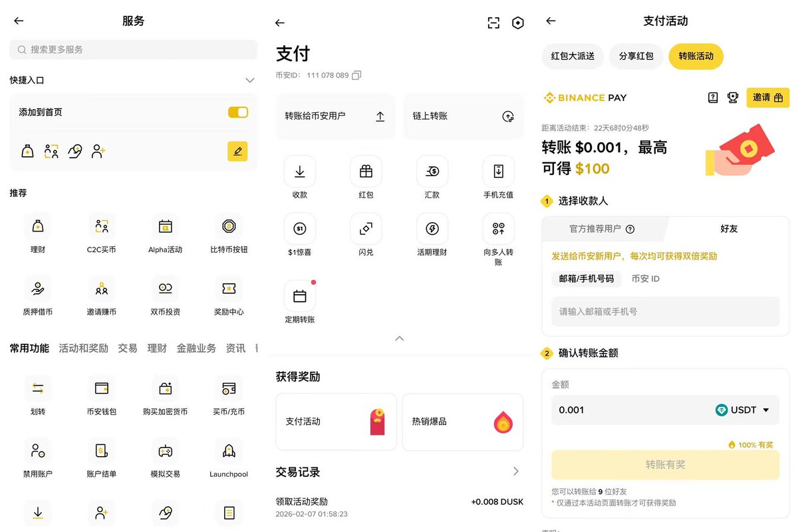Go back from the 支付活动 screen

pyautogui.click(x=551, y=21)
